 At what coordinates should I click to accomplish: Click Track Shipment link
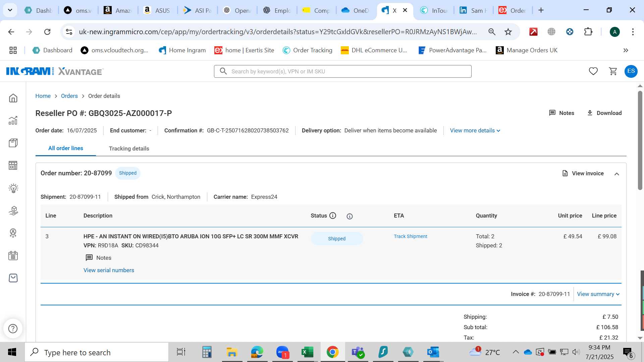pos(410,236)
